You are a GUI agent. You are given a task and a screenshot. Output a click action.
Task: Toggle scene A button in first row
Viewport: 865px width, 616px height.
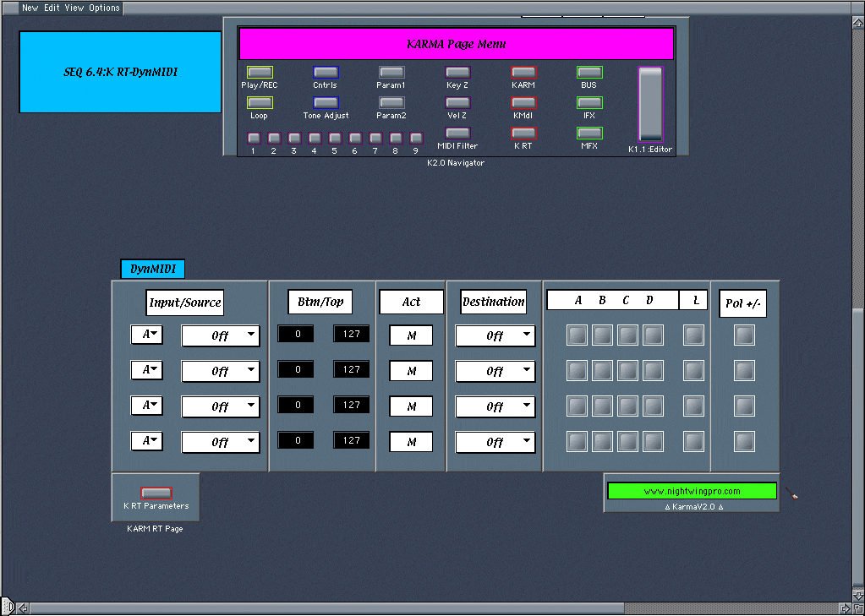coord(577,335)
